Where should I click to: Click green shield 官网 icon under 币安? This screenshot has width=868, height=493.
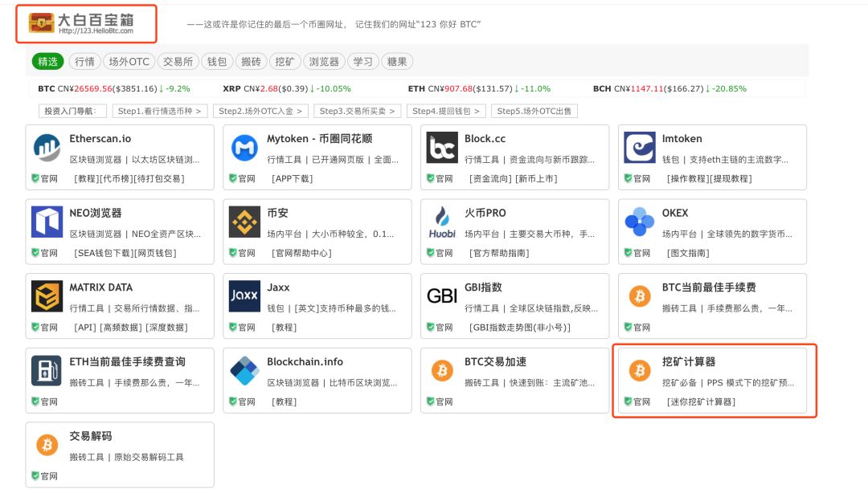[x=233, y=252]
